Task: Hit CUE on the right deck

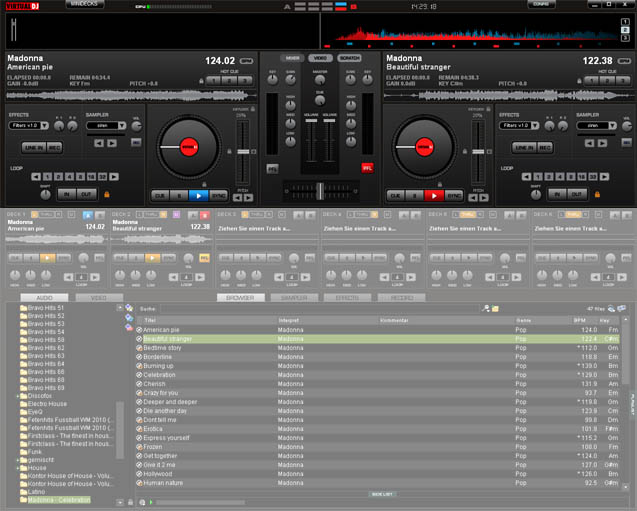Action: tap(395, 196)
